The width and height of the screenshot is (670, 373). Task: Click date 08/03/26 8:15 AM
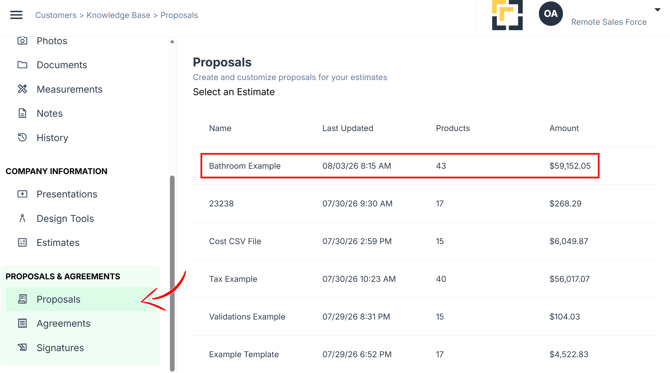356,166
